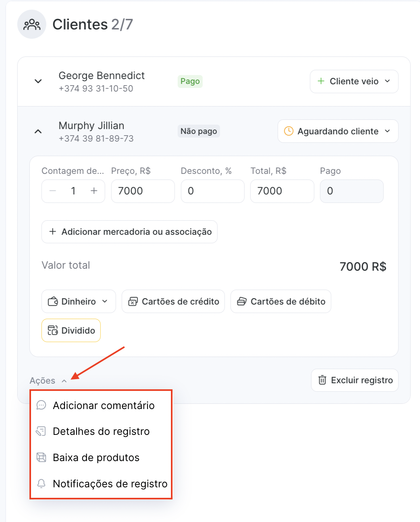Decrease the count with the minus stepper
Screen dimensions: 420x522
pyautogui.click(x=53, y=191)
